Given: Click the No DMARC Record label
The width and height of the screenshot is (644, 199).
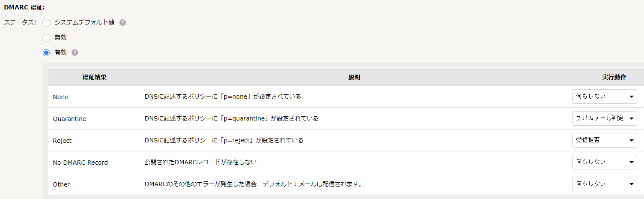Looking at the screenshot, I should pos(80,163).
